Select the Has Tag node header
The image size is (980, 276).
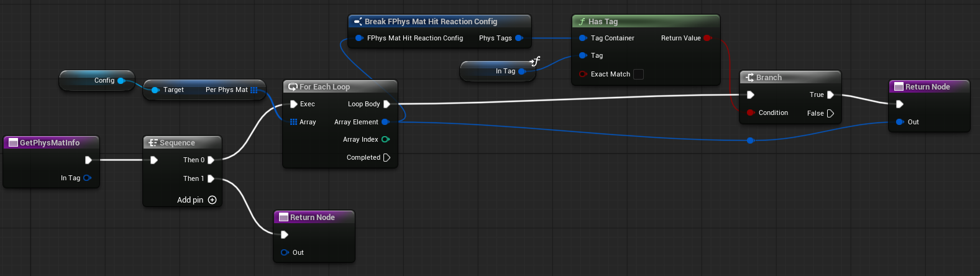click(x=645, y=22)
